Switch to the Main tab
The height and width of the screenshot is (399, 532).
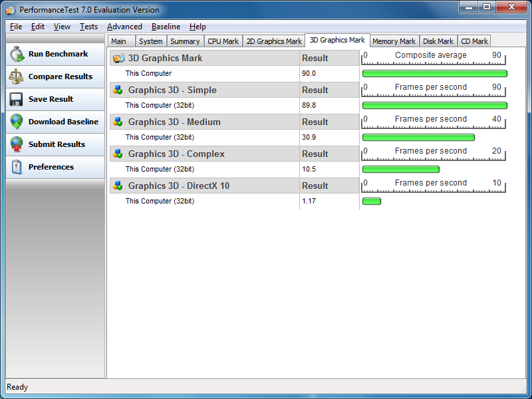pos(122,41)
